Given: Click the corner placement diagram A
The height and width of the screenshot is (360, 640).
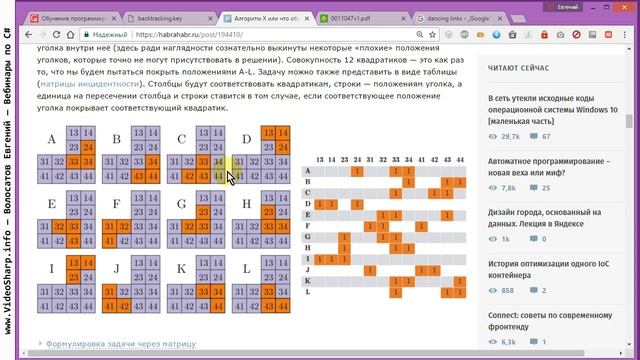Looking at the screenshot, I should 67,154.
